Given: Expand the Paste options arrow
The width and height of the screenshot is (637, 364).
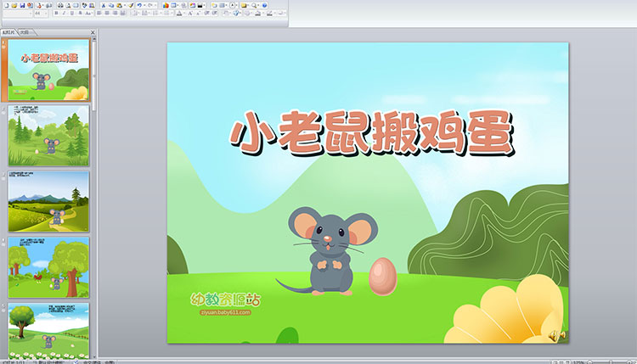Looking at the screenshot, I should coord(125,5).
